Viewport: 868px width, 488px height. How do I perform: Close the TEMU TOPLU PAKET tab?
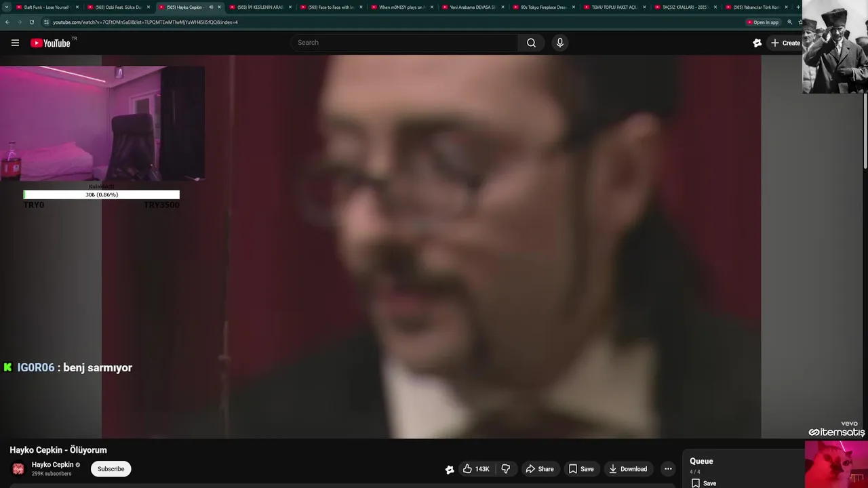click(x=644, y=7)
